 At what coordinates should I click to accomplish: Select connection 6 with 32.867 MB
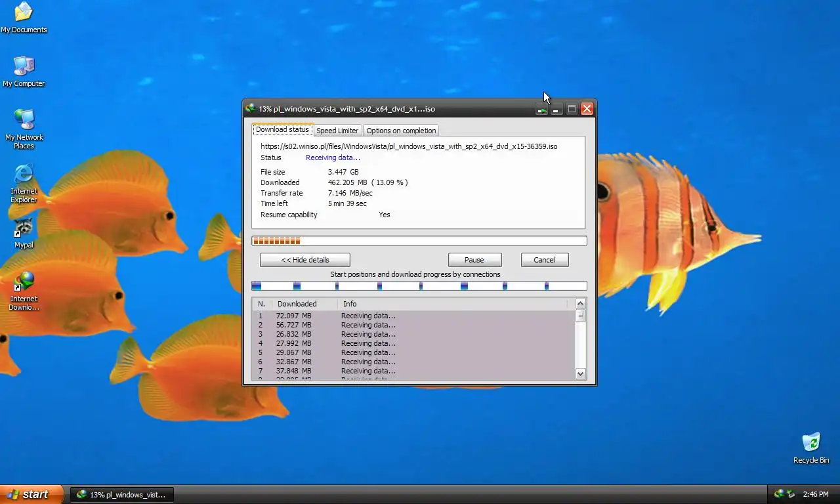coord(413,362)
